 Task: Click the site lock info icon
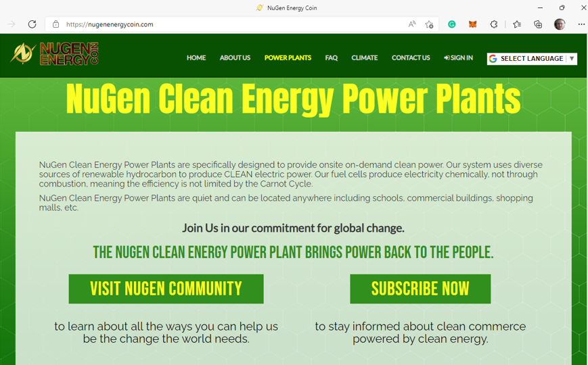coord(56,24)
